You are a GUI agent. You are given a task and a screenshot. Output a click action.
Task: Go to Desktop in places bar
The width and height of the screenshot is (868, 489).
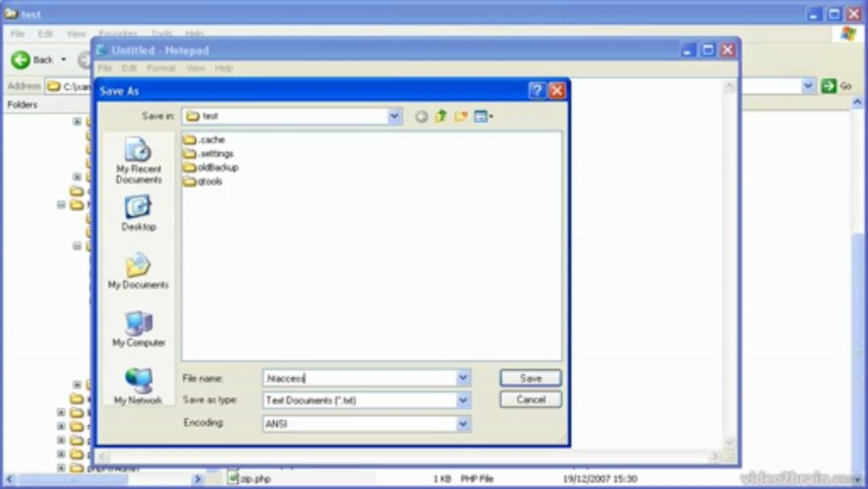click(138, 213)
